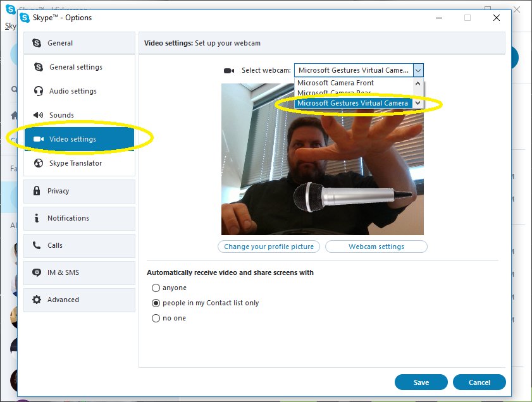The width and height of the screenshot is (532, 402).
Task: Cancel the options dialog
Action: click(479, 382)
